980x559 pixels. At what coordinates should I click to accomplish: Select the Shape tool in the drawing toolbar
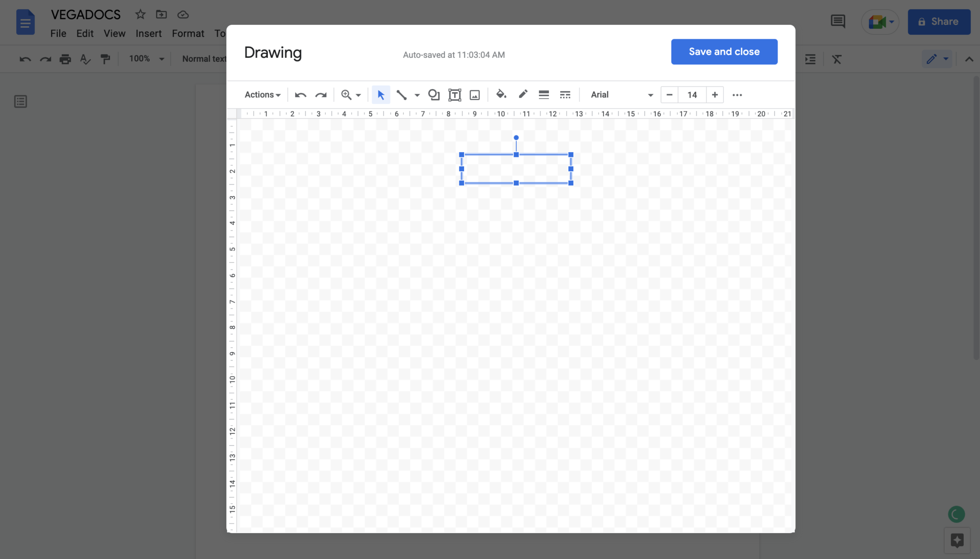(x=433, y=95)
